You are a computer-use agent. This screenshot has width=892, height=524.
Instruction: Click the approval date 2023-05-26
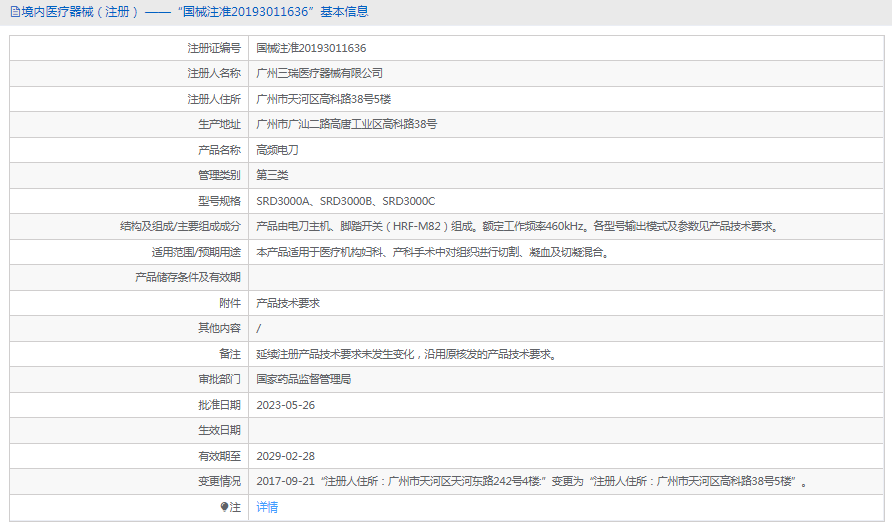pyautogui.click(x=285, y=405)
